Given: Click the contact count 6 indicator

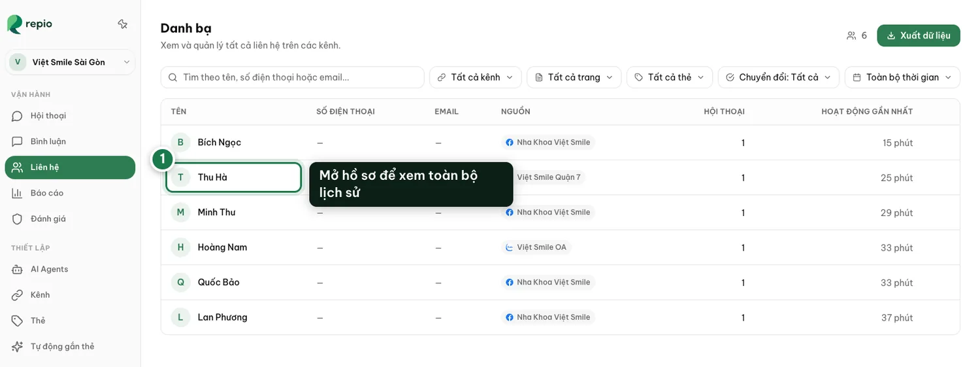Looking at the screenshot, I should (x=857, y=35).
